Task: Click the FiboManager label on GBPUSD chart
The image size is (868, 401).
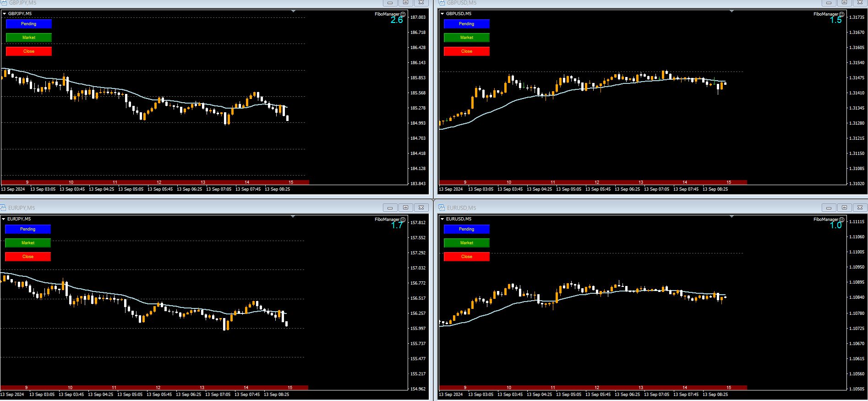Action: coord(826,14)
